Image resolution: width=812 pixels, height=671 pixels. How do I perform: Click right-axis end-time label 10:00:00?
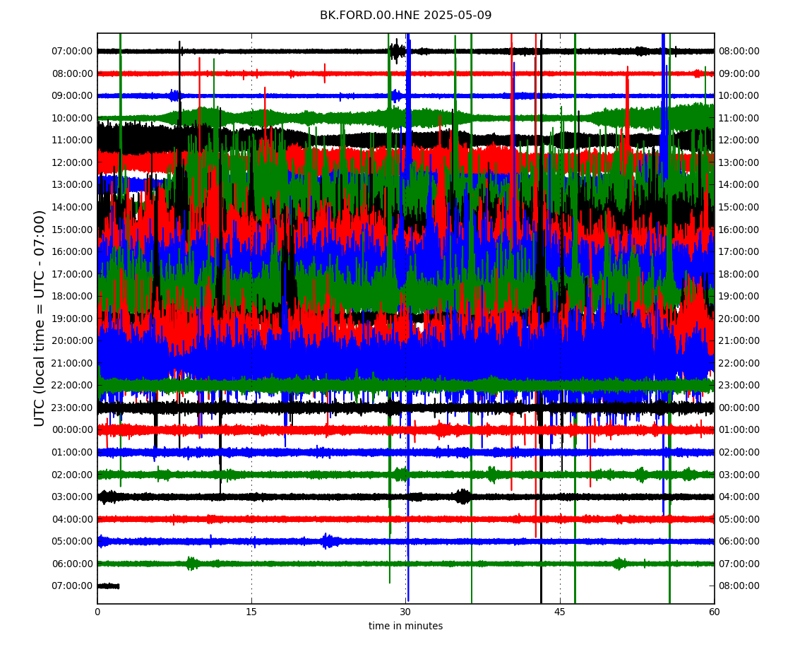[x=739, y=96]
